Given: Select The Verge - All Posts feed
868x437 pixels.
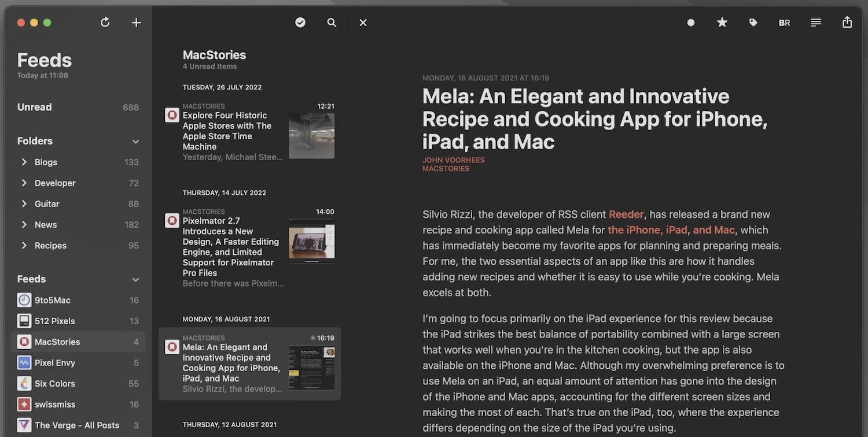Looking at the screenshot, I should point(69,425).
